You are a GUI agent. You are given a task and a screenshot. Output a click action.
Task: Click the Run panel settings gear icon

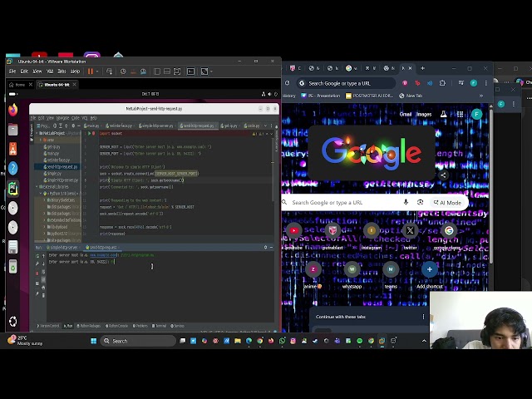[x=265, y=248]
